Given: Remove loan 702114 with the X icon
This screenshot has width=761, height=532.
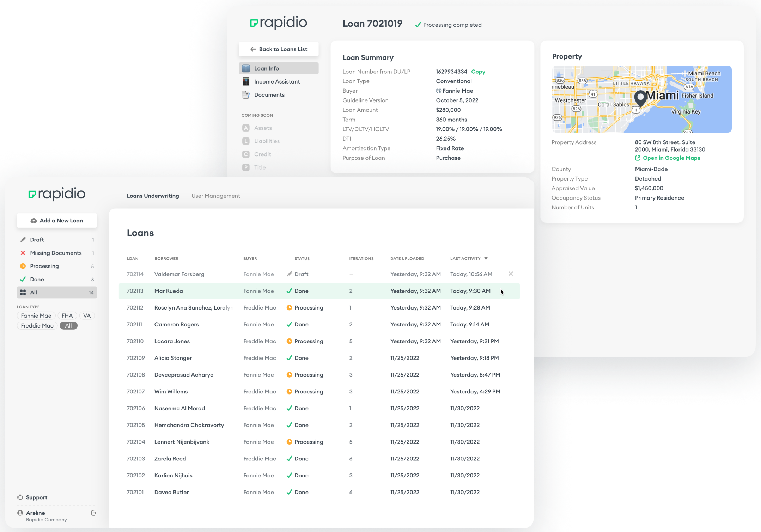Looking at the screenshot, I should click(x=510, y=274).
